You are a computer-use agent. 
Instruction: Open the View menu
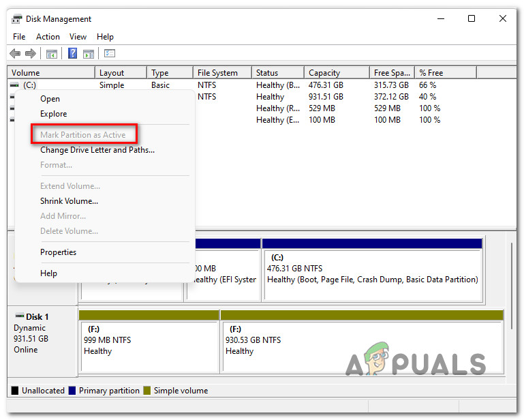[78, 37]
